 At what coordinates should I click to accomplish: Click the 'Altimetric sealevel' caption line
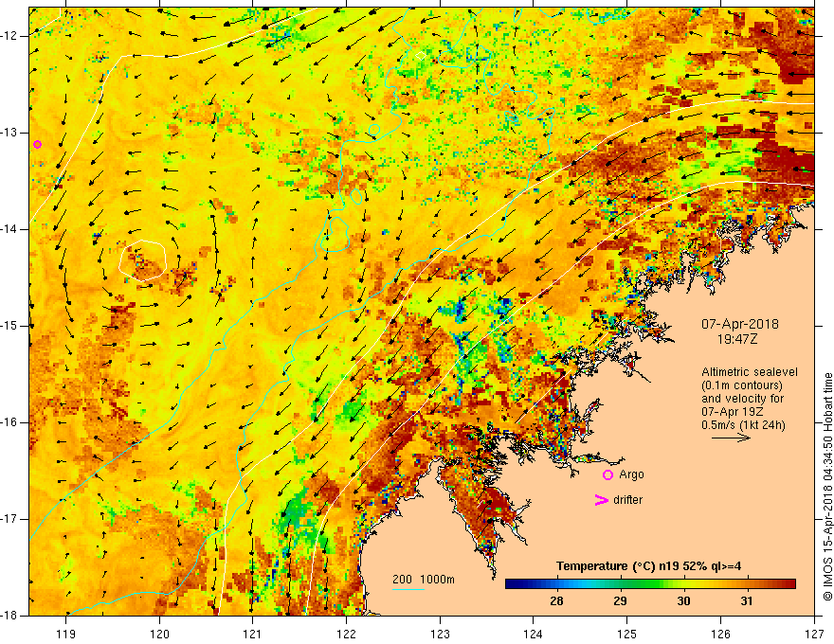tap(750, 372)
